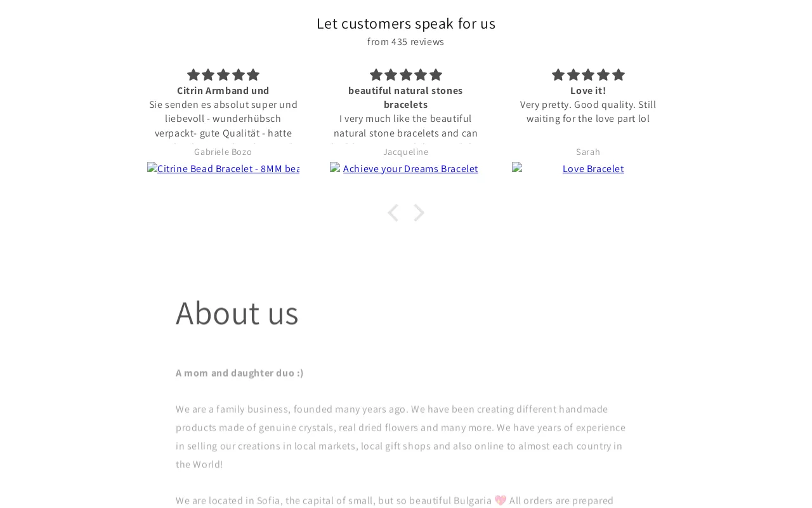Click reviewer name Gabriele Bozo
Screen dimensions: 812x508
pos(223,152)
